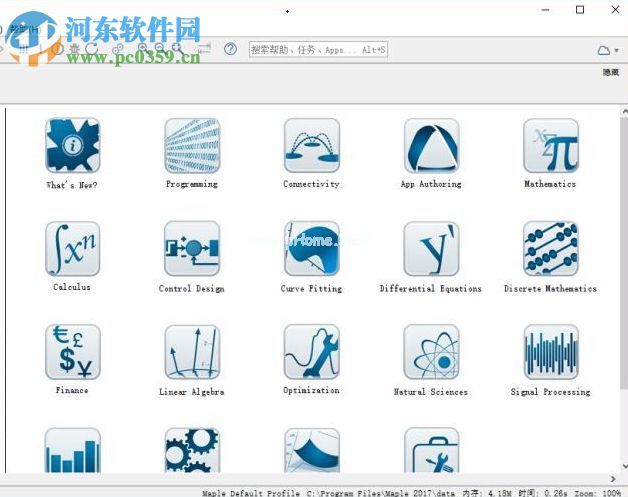Open the Programming tile
Screen dimensions: 628x497
pos(192,145)
